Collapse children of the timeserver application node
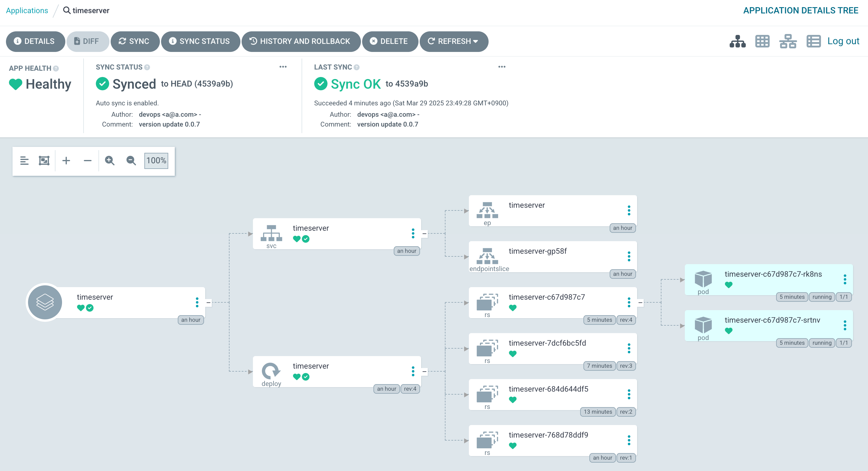Image resolution: width=868 pixels, height=471 pixels. click(x=208, y=303)
